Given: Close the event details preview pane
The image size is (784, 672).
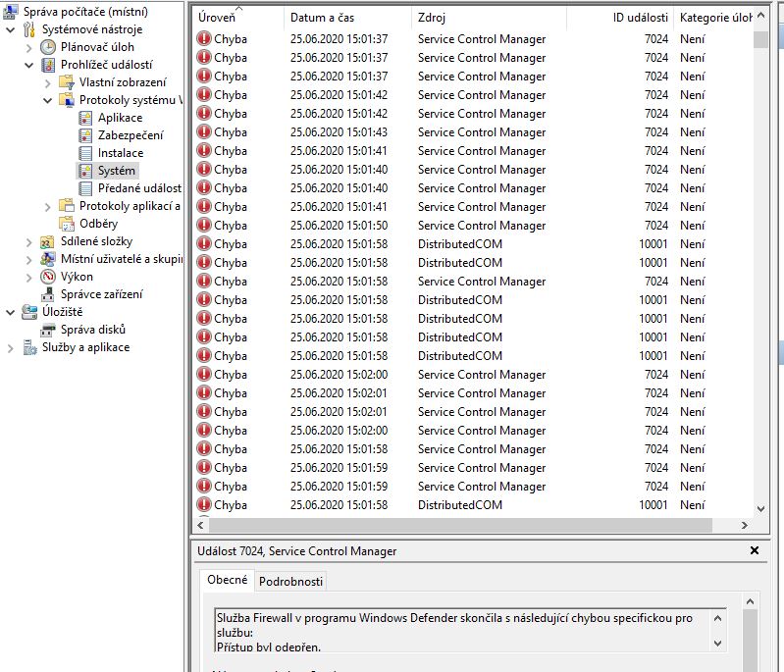Looking at the screenshot, I should [x=755, y=550].
